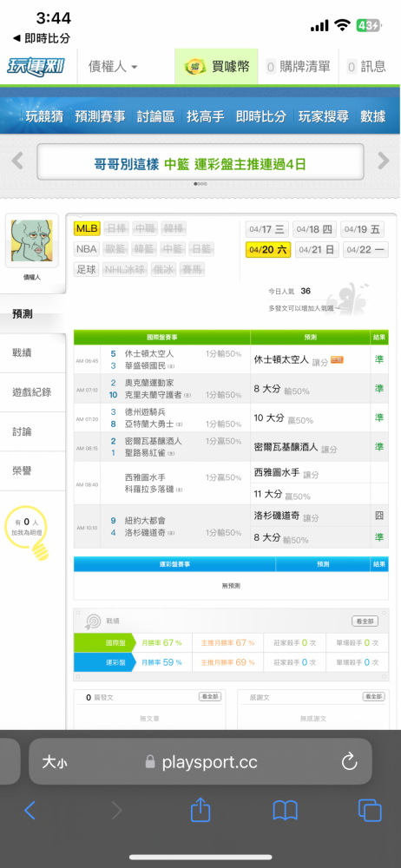
Task: Click 運彩盤 主推月勝率 69 %
Action: (227, 662)
